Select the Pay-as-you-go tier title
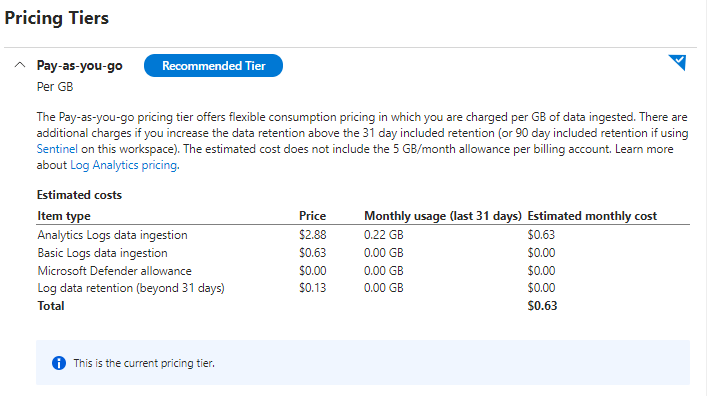This screenshot has height=396, width=707. (79, 66)
